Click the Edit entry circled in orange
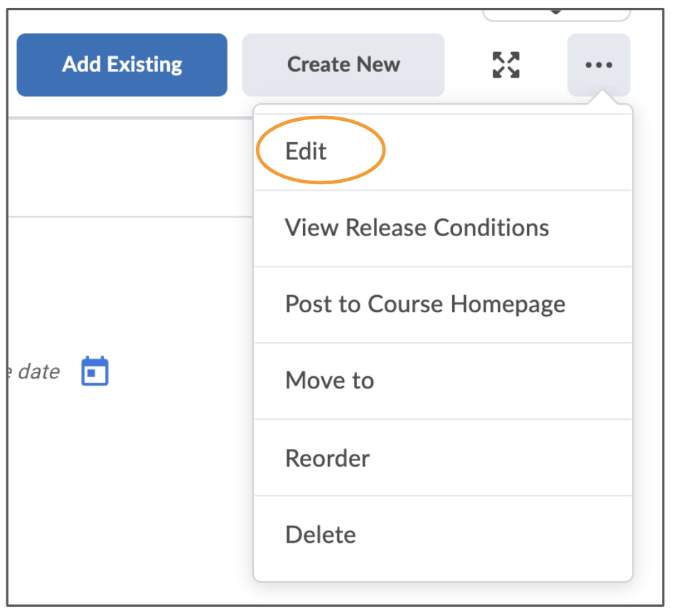Screen dimensions: 674x616 (306, 152)
